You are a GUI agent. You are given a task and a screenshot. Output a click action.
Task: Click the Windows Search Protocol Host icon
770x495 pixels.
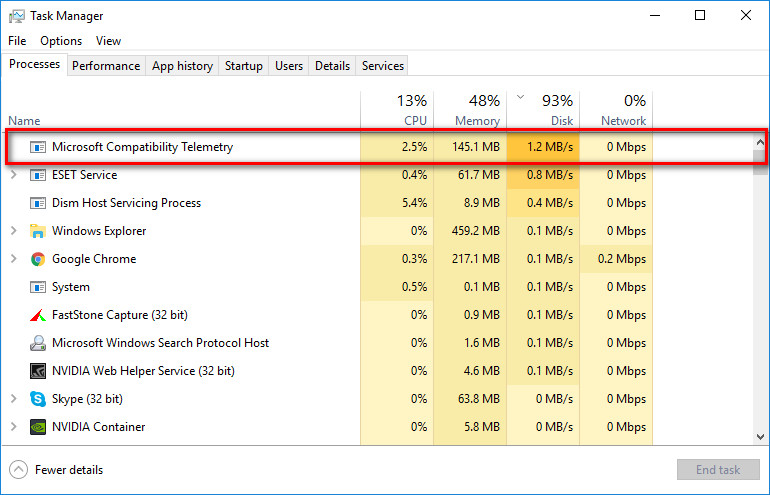pos(38,343)
